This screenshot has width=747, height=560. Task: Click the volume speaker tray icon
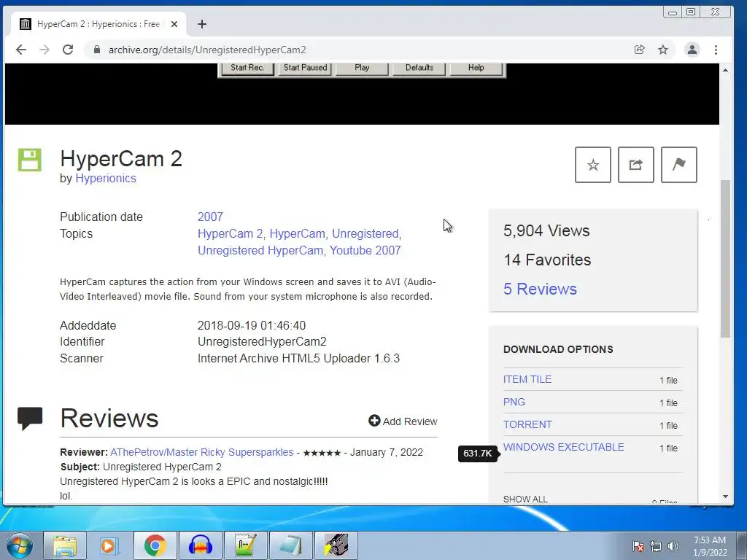pos(673,546)
